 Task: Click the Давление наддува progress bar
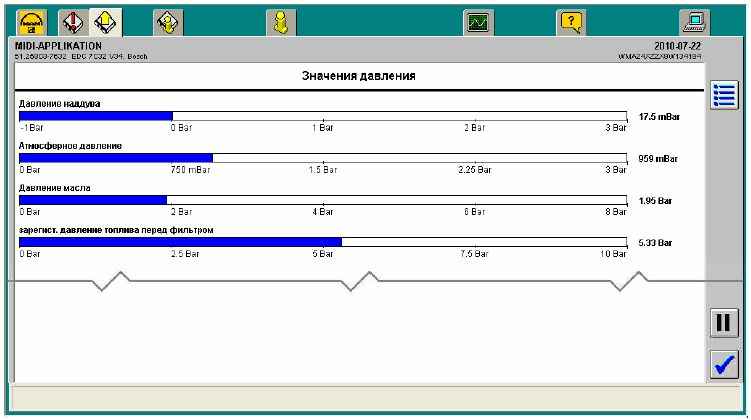(323, 116)
